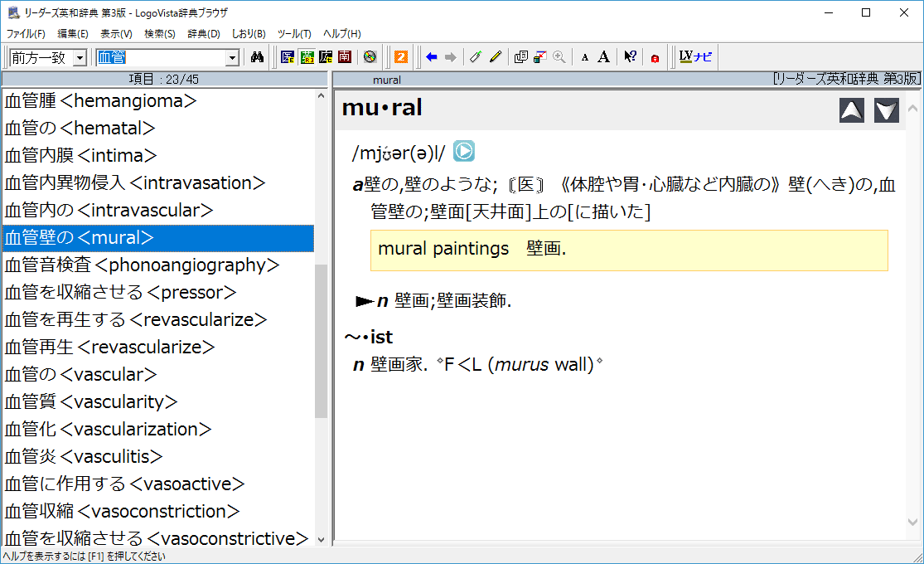This screenshot has width=924, height=564.
Task: Go back with the blue left arrow
Action: tap(432, 57)
